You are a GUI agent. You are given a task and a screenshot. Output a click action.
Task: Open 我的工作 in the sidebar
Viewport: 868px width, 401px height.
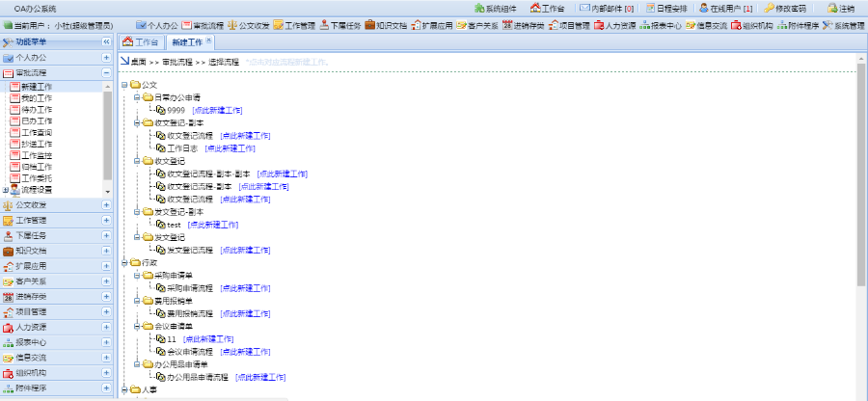37,98
